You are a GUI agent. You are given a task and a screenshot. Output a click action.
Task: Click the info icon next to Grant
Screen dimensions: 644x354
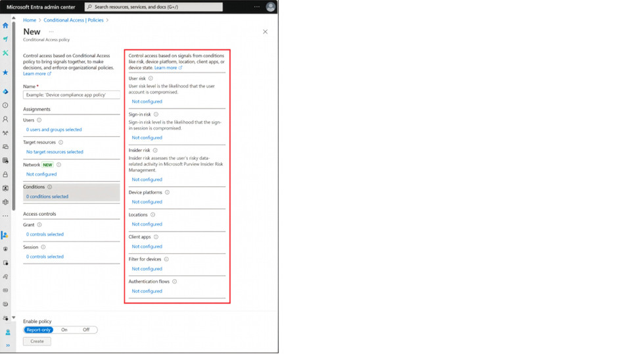coord(39,224)
